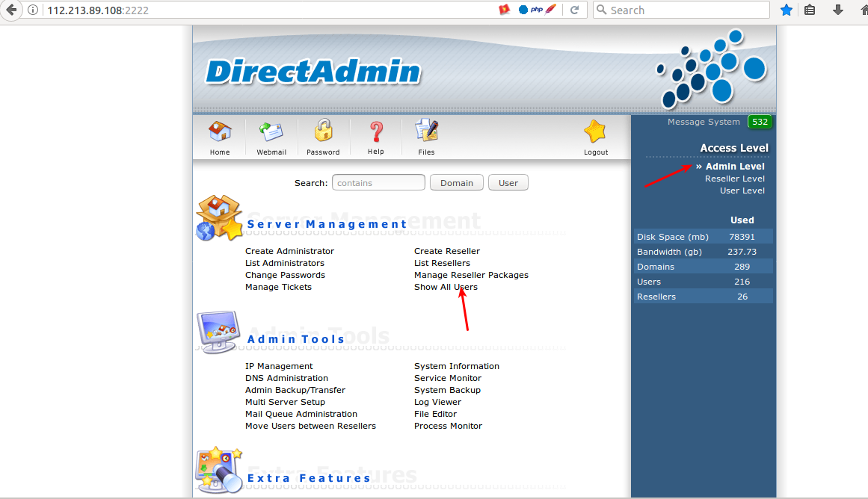
Task: Reload the page with refresh icon
Action: pos(575,10)
